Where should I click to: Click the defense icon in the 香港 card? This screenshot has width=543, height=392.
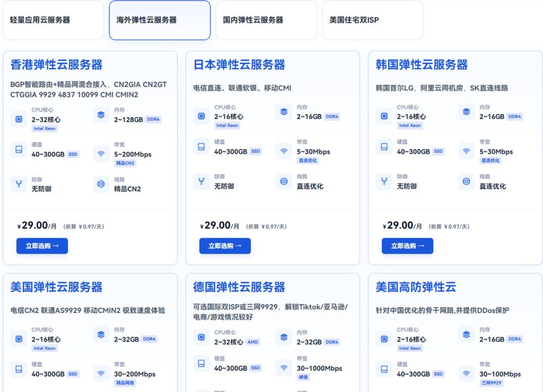coord(19,184)
